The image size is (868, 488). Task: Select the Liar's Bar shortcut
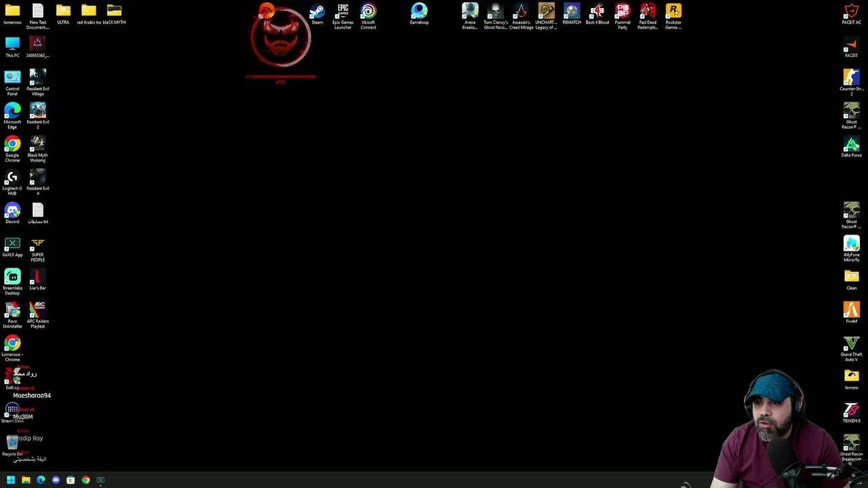[x=38, y=280]
